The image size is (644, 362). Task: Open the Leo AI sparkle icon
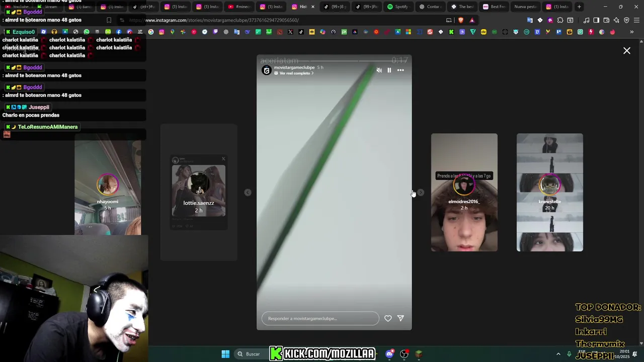(616, 20)
